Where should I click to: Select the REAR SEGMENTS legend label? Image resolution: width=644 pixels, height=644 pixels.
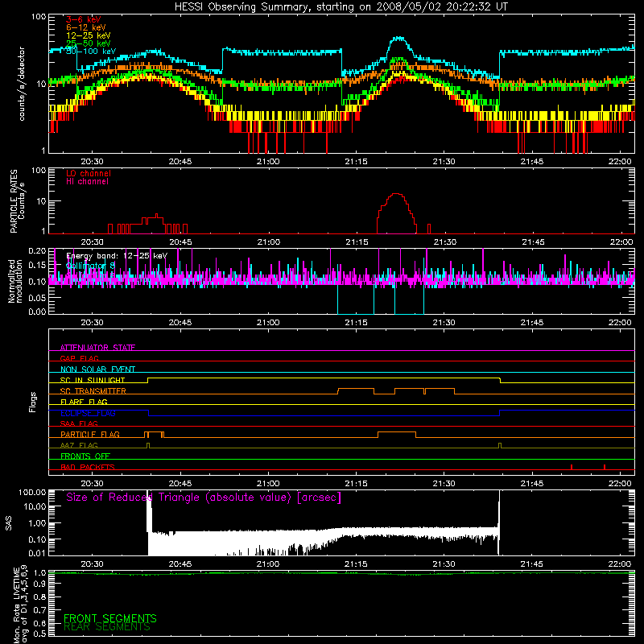[107, 627]
